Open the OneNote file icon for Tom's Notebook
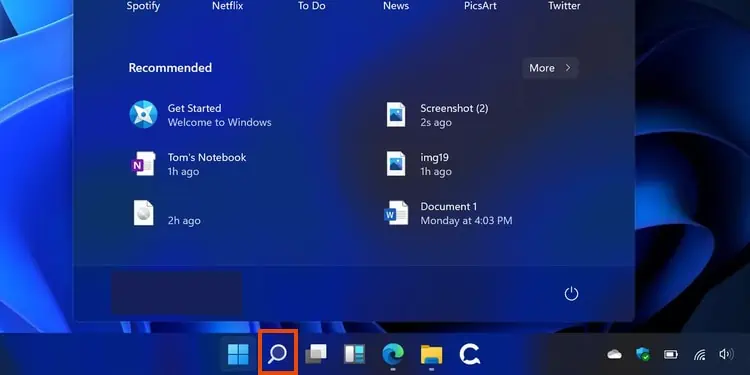 click(144, 164)
